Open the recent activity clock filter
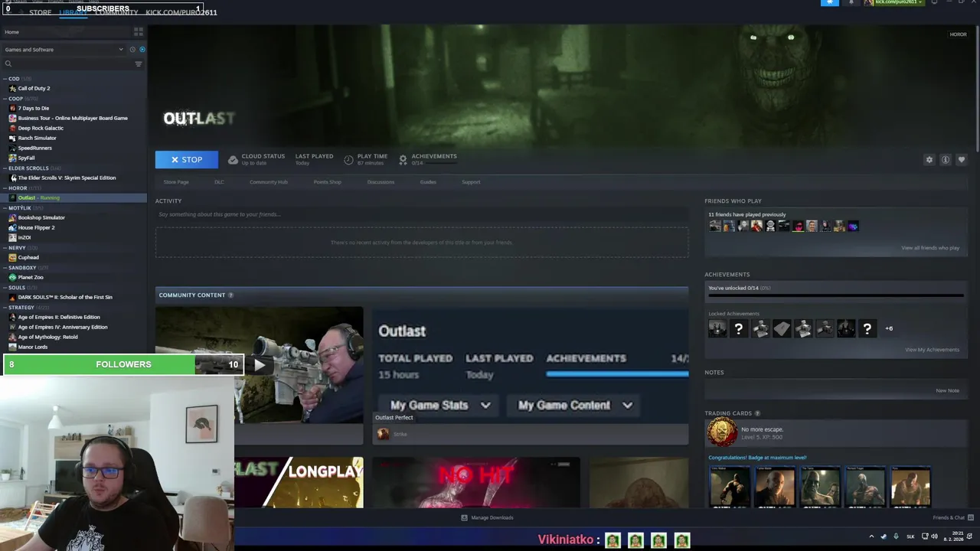980x551 pixels. [132, 50]
